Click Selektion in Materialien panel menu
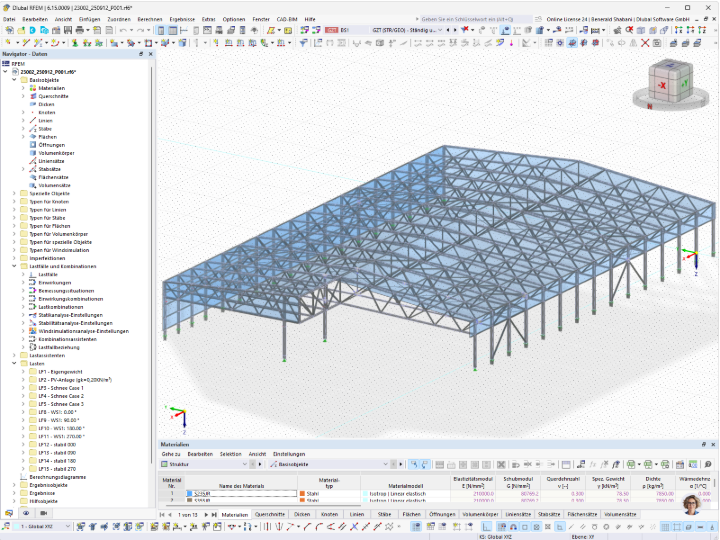Viewport: 720px width, 540px height. 231,454
